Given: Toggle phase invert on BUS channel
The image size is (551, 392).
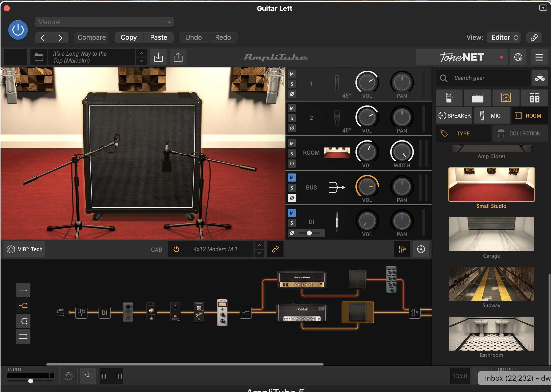Looking at the screenshot, I should (x=292, y=198).
